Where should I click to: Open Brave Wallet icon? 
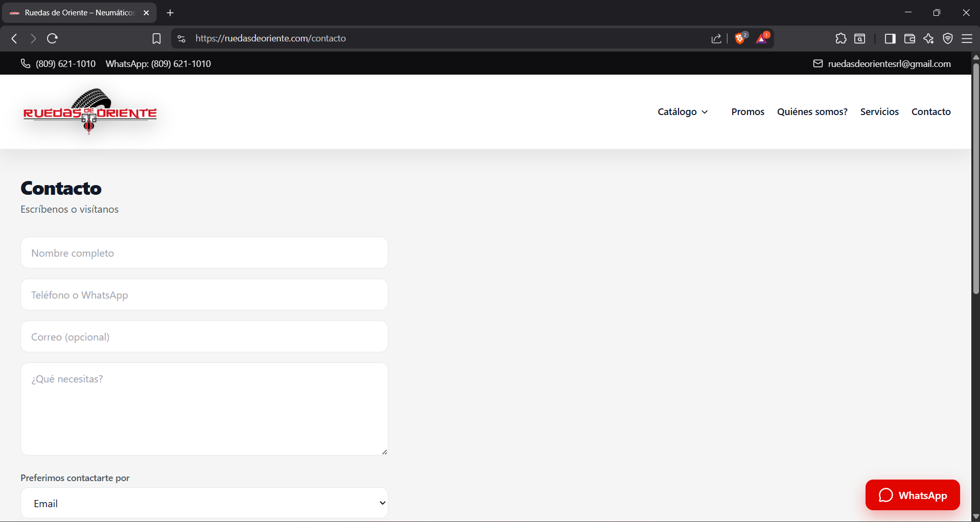909,38
